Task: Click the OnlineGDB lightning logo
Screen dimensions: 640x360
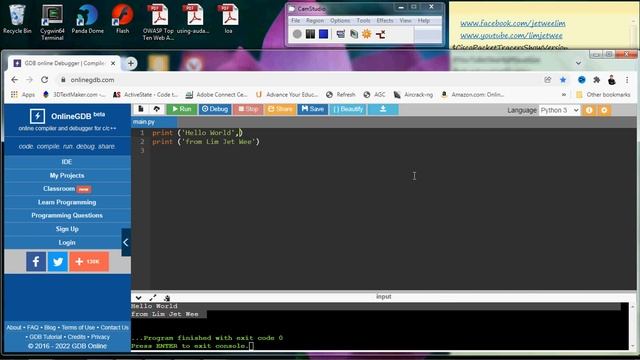Action: (37, 116)
